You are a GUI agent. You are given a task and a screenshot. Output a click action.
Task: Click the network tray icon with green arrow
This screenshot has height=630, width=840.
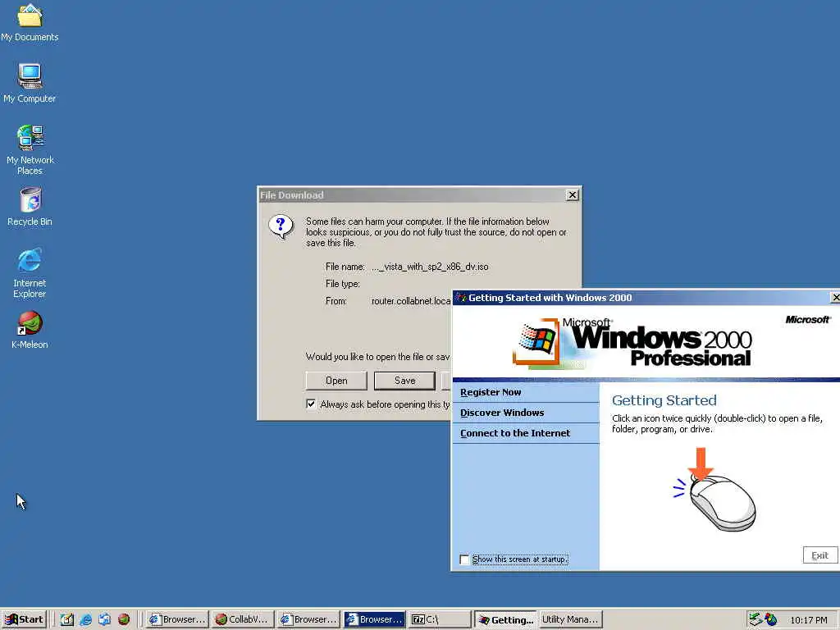coord(756,619)
